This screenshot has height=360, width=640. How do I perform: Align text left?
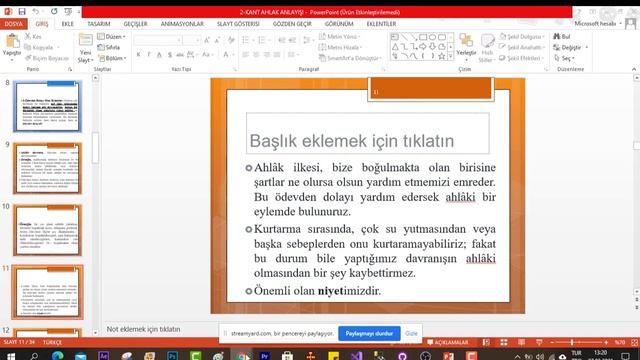tap(245, 55)
